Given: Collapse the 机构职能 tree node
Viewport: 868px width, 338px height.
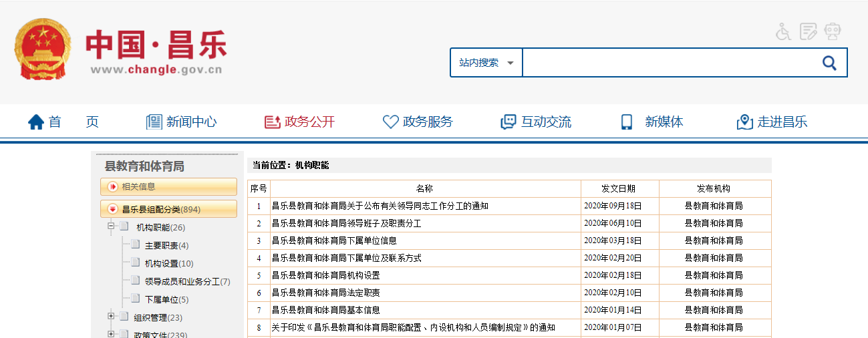Looking at the screenshot, I should pyautogui.click(x=111, y=227).
